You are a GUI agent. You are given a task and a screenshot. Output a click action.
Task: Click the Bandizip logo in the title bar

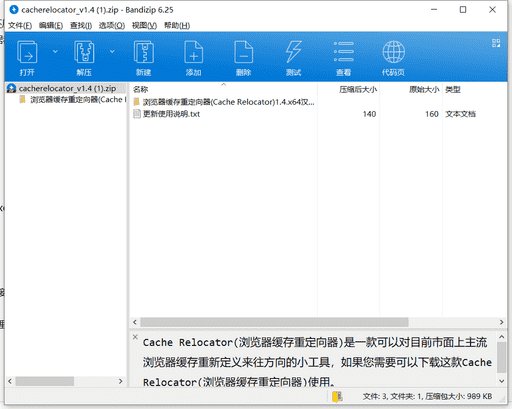point(14,10)
